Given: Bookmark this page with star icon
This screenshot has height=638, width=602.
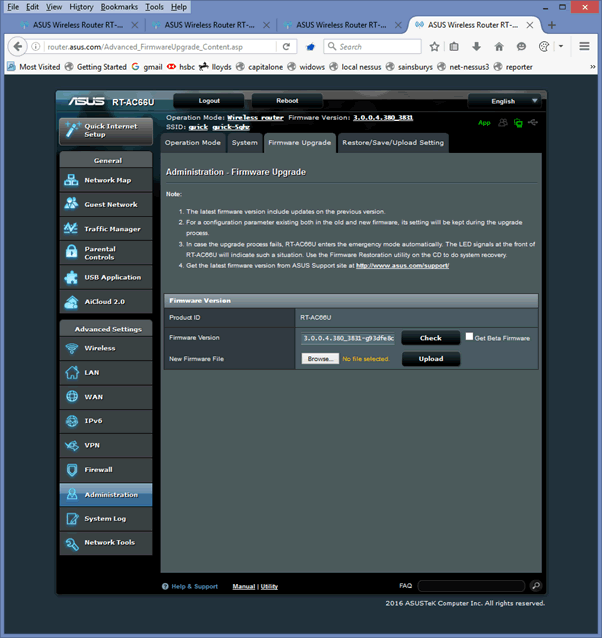Looking at the screenshot, I should click(x=434, y=46).
